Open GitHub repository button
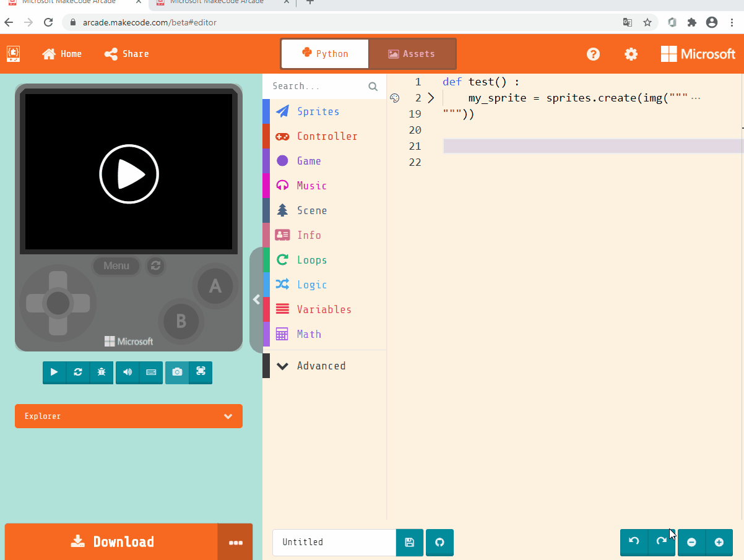 (439, 542)
